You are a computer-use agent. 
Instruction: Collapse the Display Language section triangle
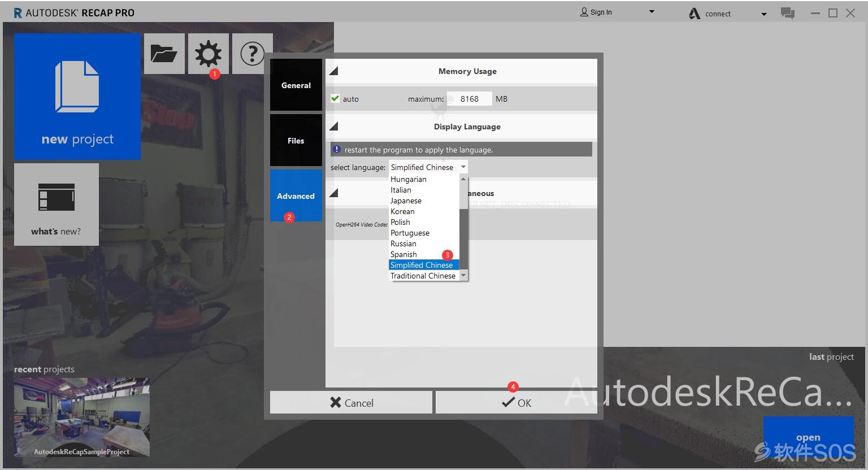tap(334, 127)
